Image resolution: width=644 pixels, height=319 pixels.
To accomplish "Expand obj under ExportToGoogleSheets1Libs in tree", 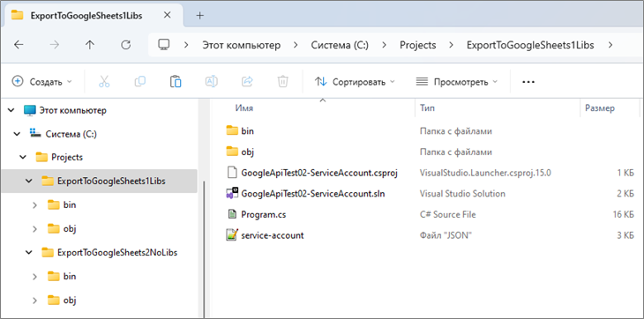I will click(x=35, y=228).
